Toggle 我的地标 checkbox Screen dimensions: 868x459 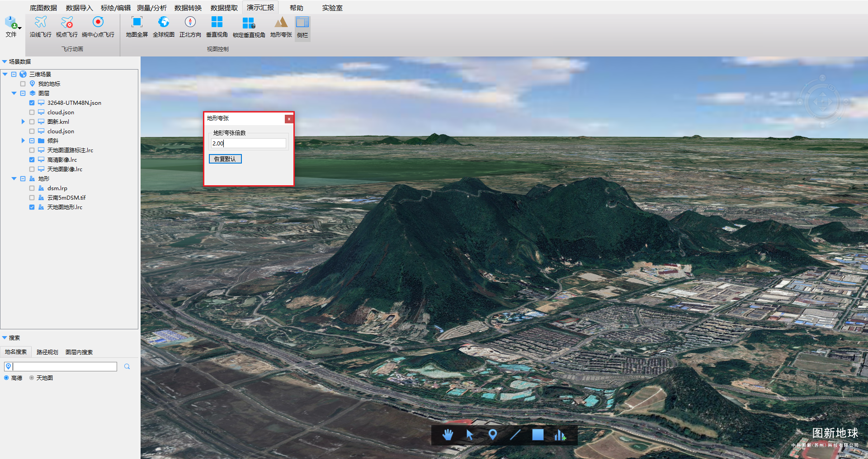23,84
